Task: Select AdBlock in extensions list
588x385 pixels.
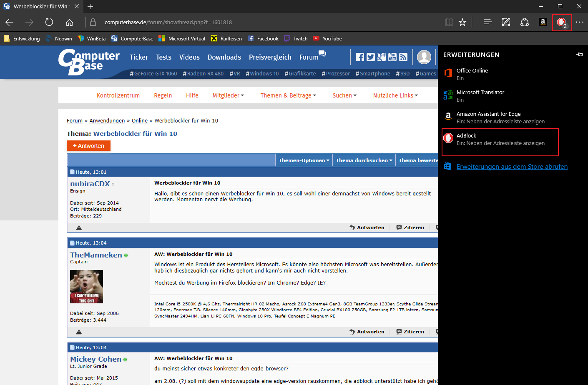Action: (x=500, y=139)
